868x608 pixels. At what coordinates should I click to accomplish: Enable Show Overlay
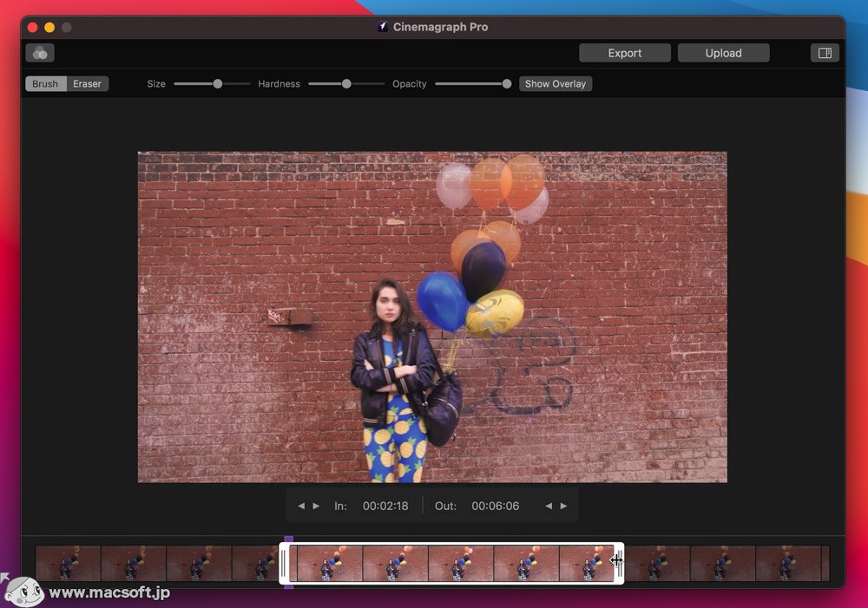tap(555, 83)
